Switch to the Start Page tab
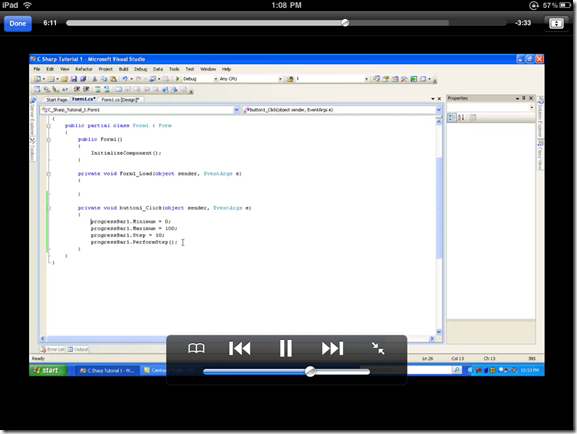Image resolution: width=577 pixels, height=434 pixels. pos(57,100)
